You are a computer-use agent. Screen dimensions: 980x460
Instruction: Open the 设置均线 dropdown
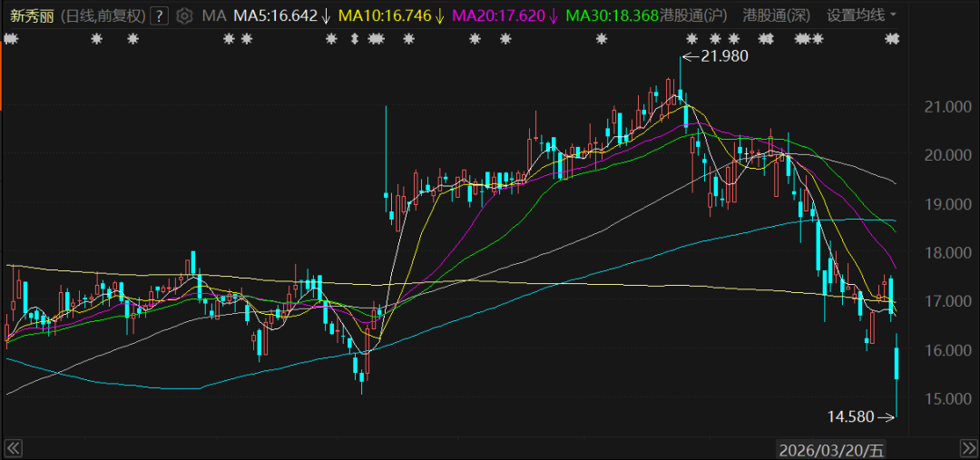coord(860,15)
